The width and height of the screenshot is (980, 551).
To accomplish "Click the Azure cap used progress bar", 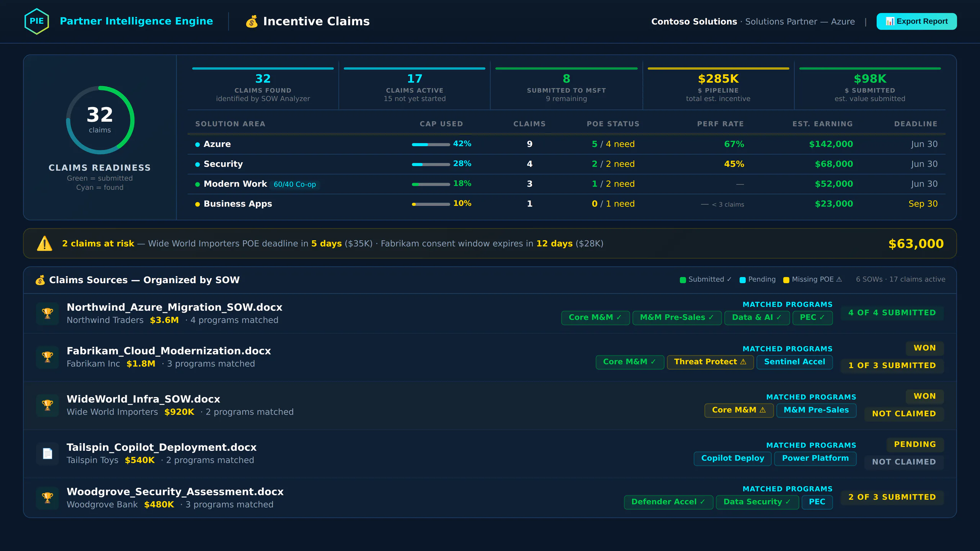I will tap(431, 145).
